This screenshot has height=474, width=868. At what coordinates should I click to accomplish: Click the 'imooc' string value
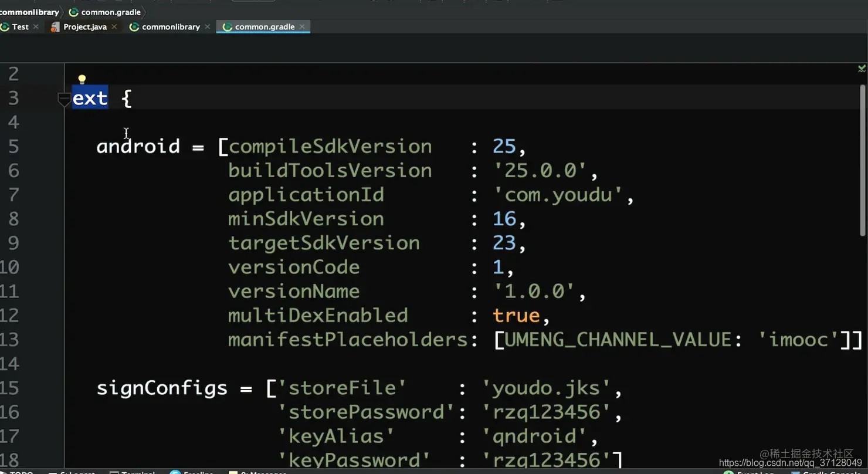pyautogui.click(x=798, y=340)
